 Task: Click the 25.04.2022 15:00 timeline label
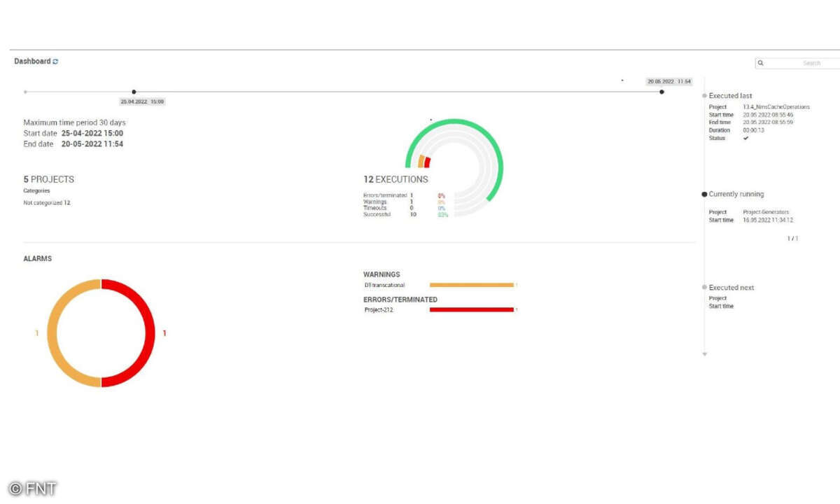point(142,101)
